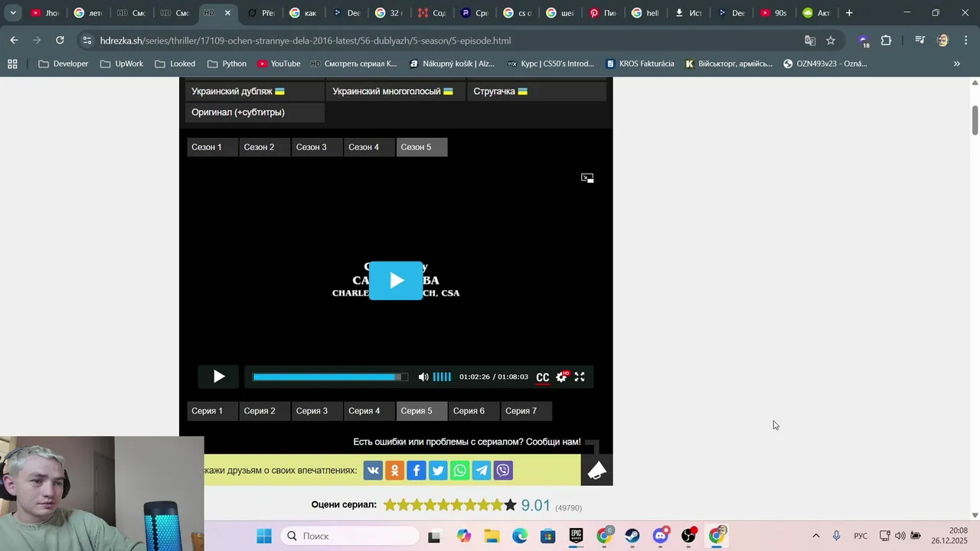Select Сезон 3 tab
980x551 pixels.
[317, 147]
